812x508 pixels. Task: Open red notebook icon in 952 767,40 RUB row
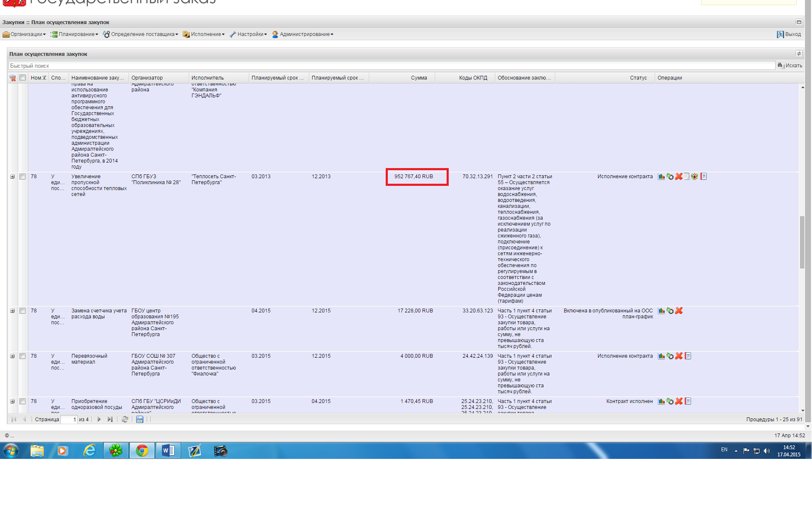[703, 177]
